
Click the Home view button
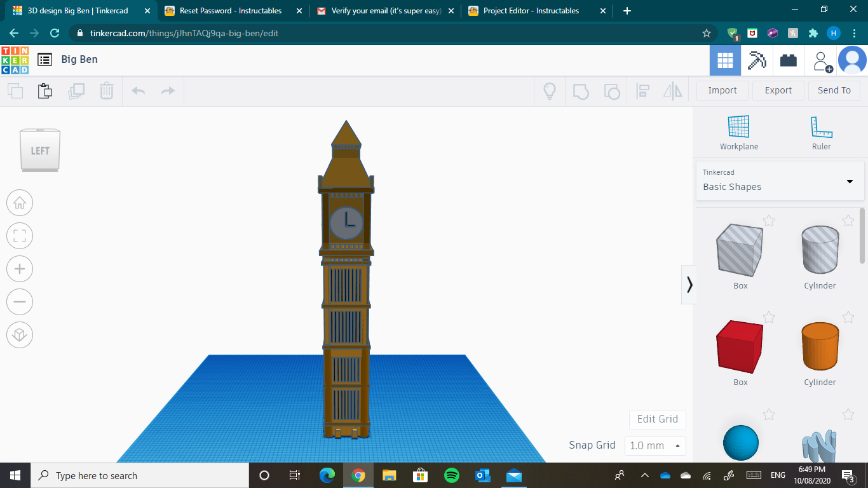click(x=20, y=203)
